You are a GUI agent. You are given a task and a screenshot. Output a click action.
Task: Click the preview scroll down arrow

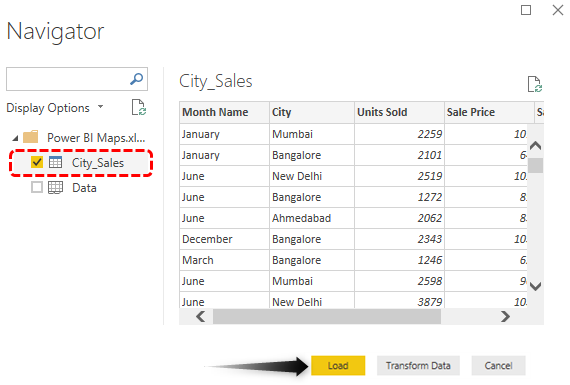[535, 286]
